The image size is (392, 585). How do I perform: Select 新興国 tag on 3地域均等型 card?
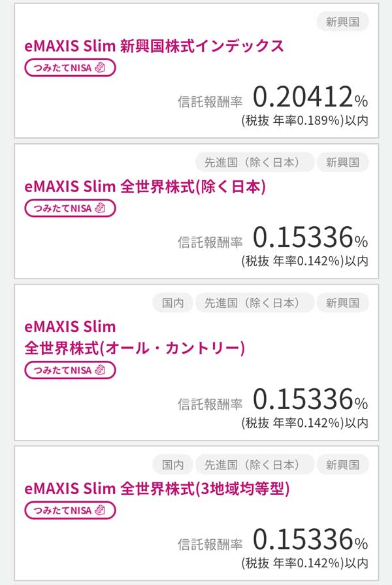pos(342,465)
